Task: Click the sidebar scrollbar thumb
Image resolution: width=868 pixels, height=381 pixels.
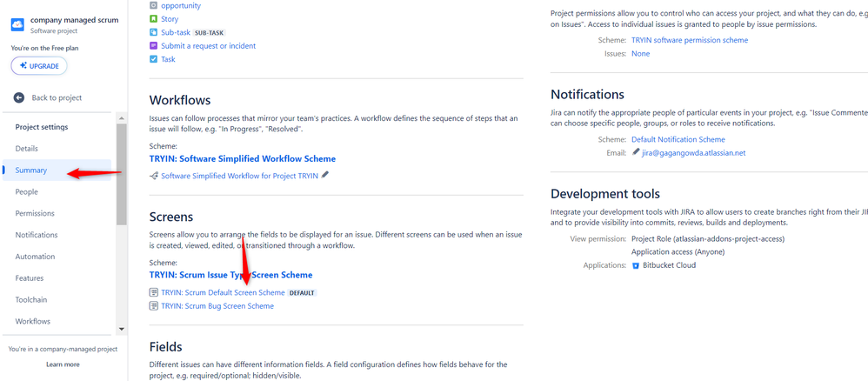Action: click(122, 175)
